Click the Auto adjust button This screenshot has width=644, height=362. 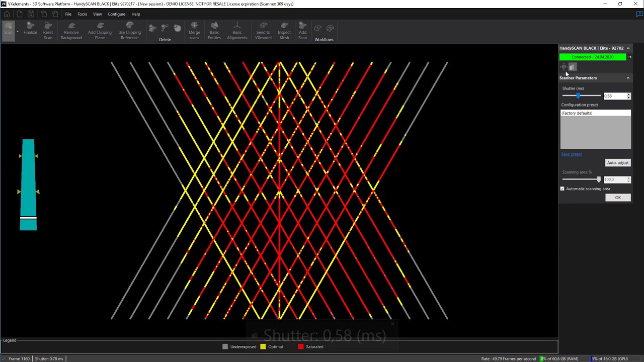tap(618, 162)
